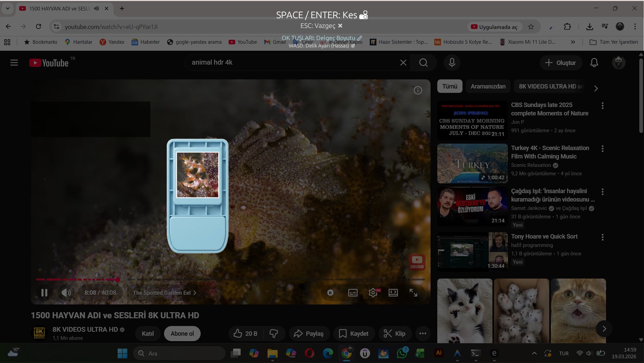Viewport: 644px width, 363px height.
Task: Switch to theater mode view
Action: click(x=393, y=293)
